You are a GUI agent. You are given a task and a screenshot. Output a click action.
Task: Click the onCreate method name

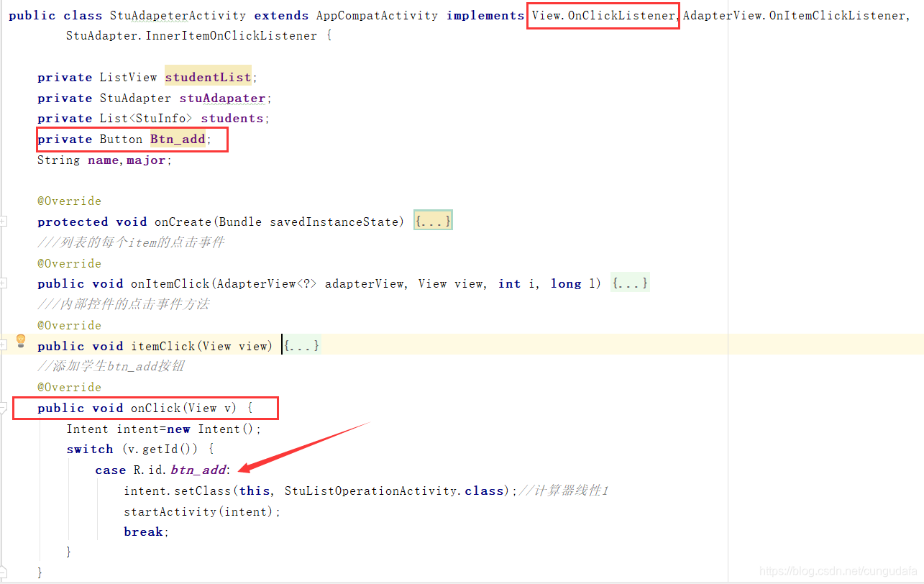pos(183,222)
